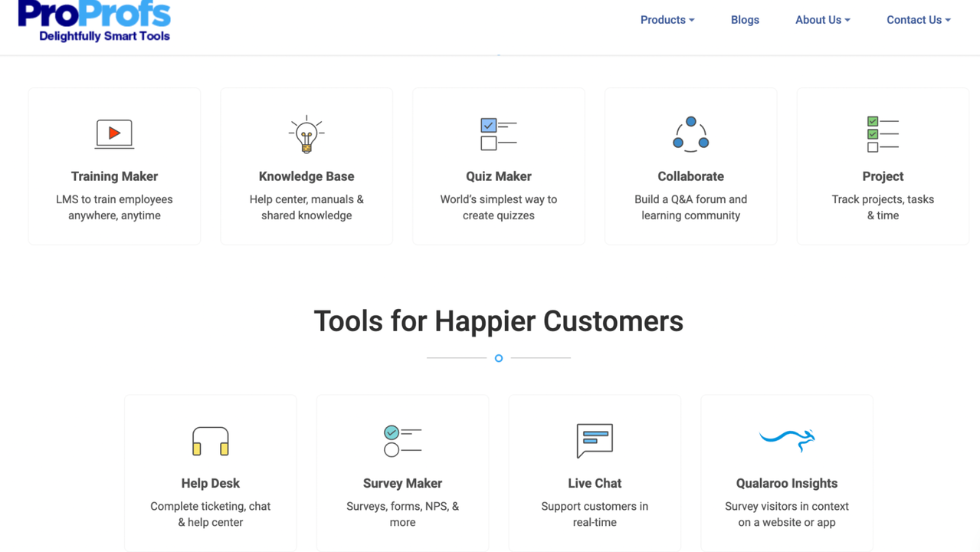Open the Blogs menu item

coord(744,20)
